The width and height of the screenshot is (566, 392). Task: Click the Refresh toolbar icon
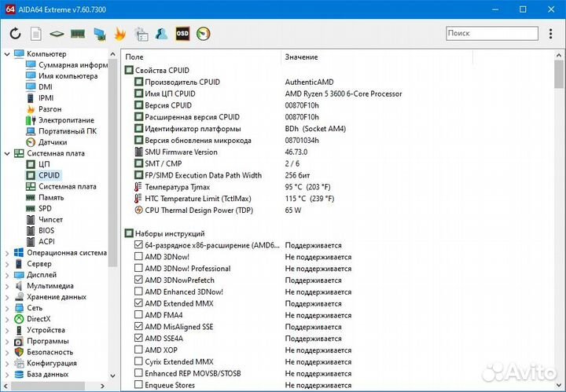coord(15,34)
